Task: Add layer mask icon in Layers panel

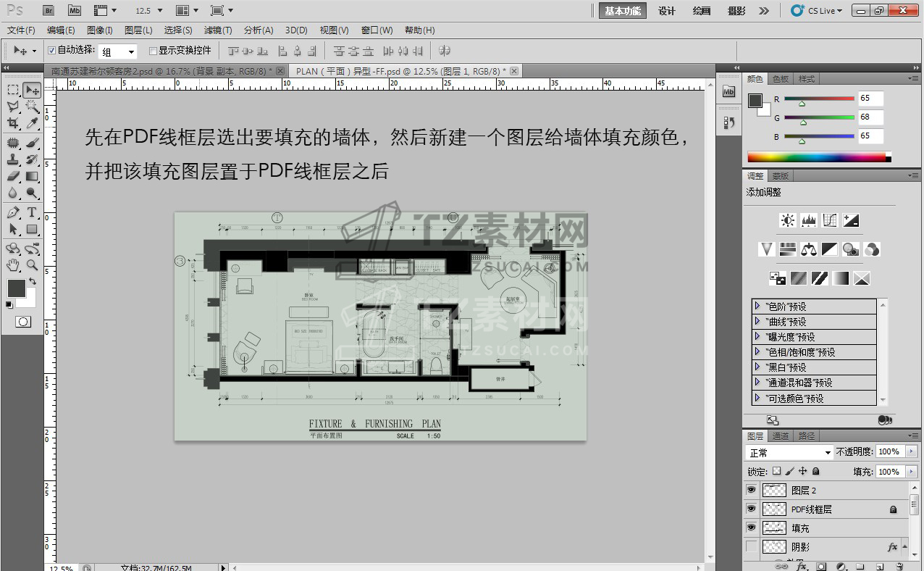Action: 821,566
